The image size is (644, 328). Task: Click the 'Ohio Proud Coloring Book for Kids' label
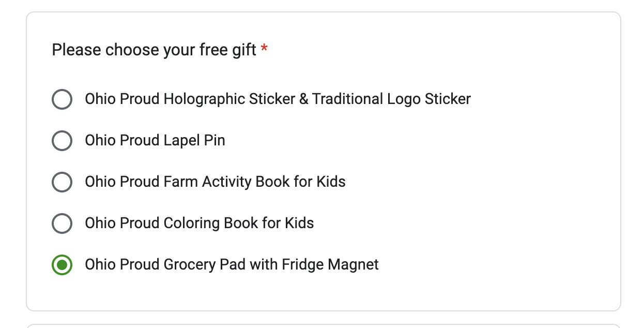click(200, 223)
